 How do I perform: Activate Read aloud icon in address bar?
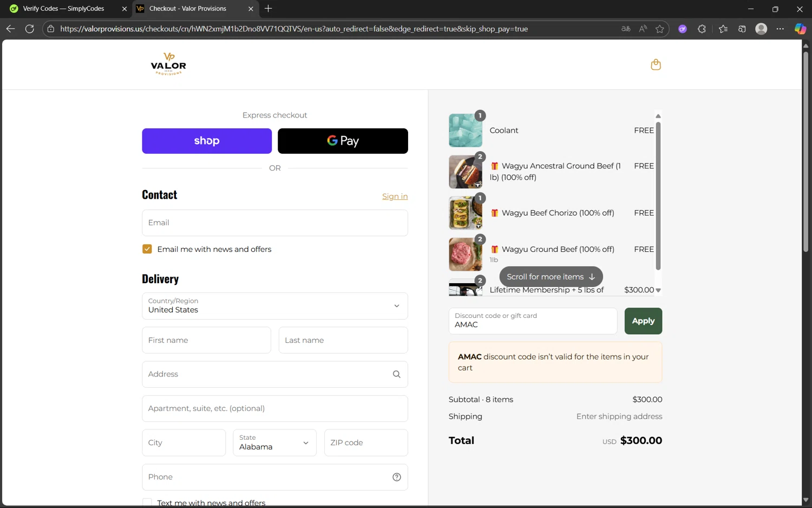[x=643, y=29]
